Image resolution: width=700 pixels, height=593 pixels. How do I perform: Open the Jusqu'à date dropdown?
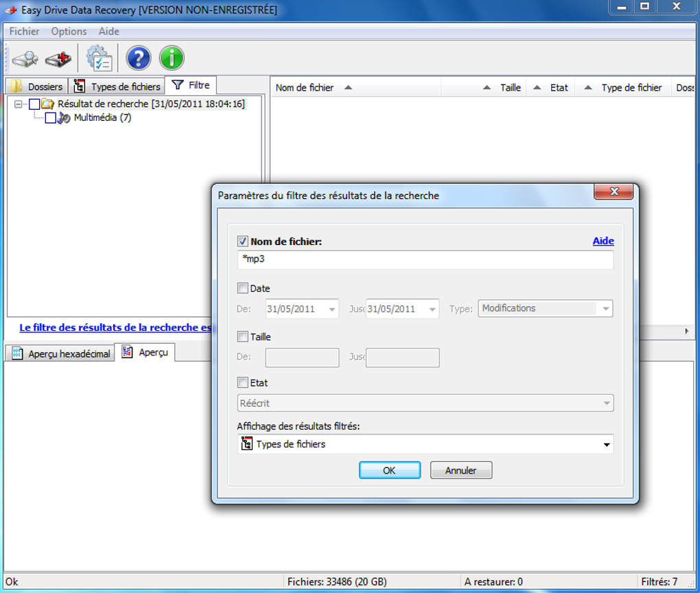432,309
